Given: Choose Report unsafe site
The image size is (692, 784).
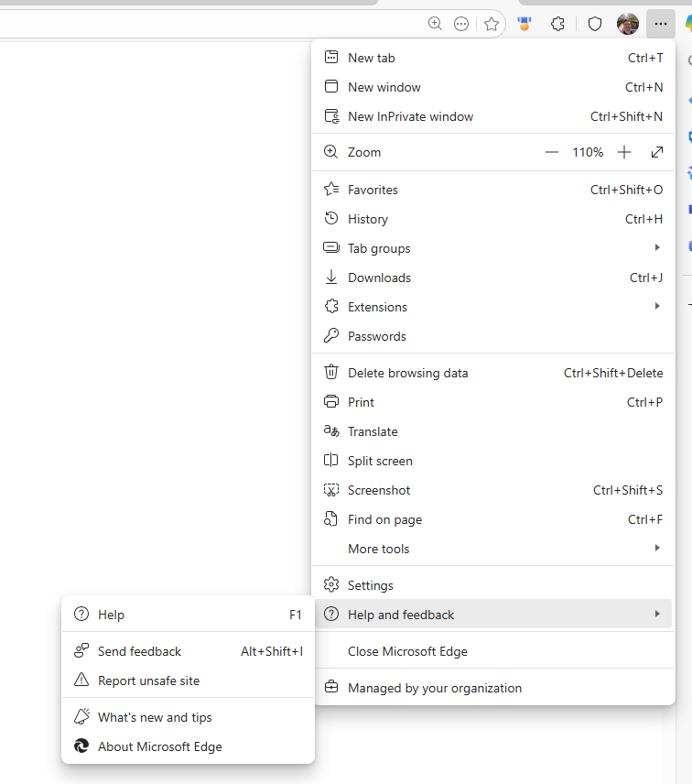Looking at the screenshot, I should point(188,680).
